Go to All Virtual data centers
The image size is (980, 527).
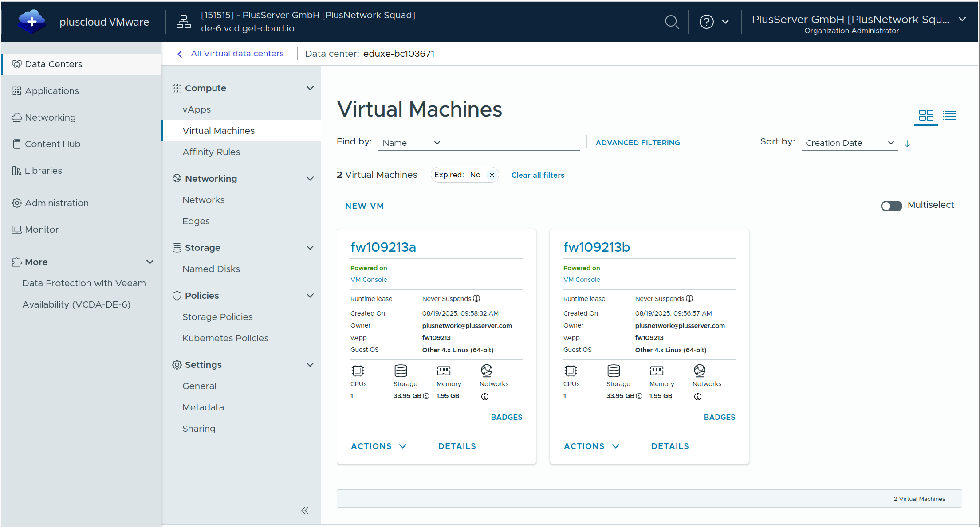[237, 54]
